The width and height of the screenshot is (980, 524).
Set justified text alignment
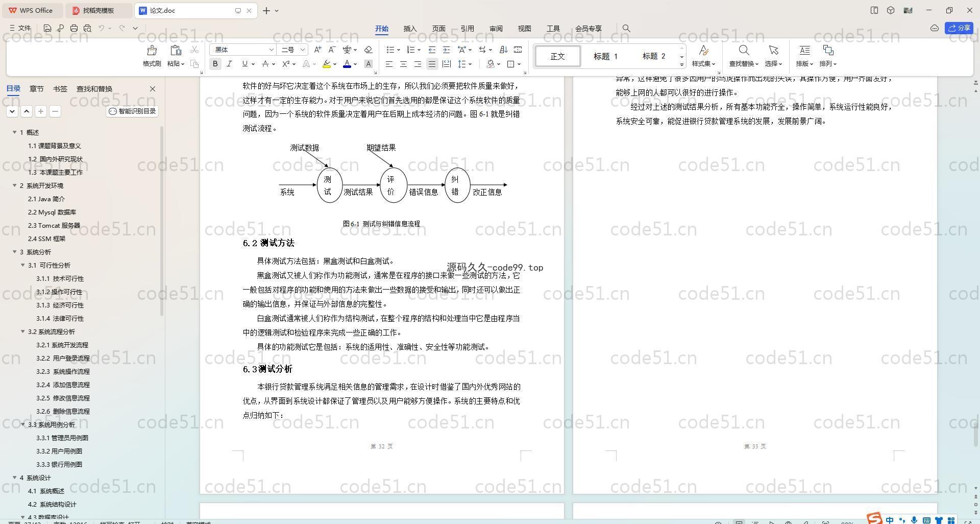point(432,64)
